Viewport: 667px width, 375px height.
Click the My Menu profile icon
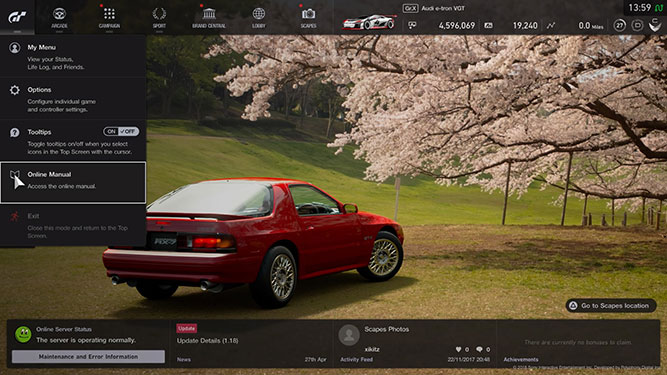(14, 48)
